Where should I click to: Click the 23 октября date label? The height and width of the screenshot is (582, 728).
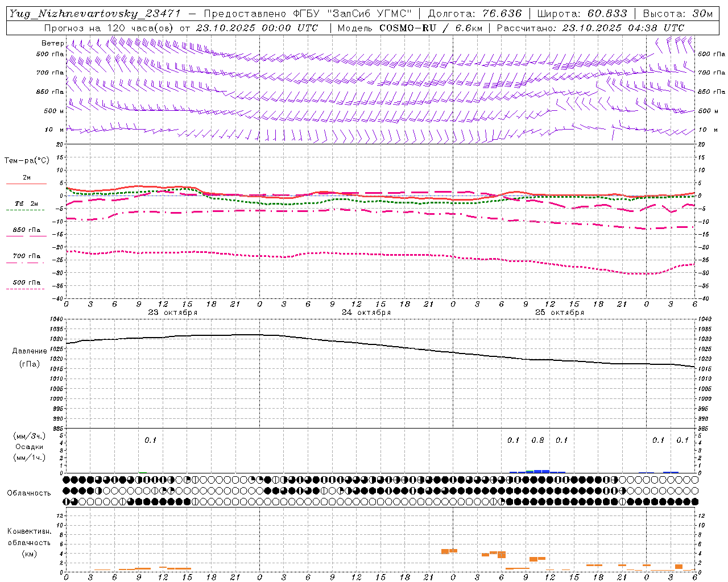click(x=173, y=313)
